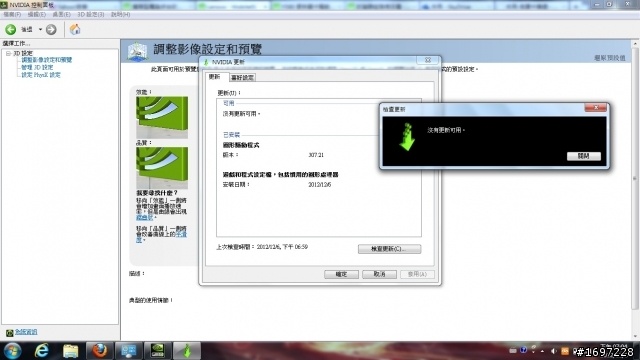Click the green download arrow in popup
The height and width of the screenshot is (360, 640).
pos(407,137)
